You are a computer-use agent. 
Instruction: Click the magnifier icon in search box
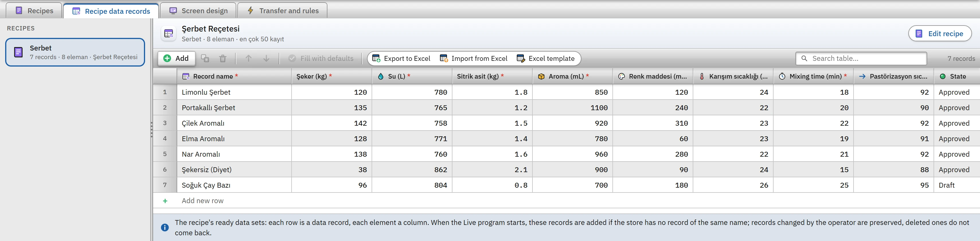pyautogui.click(x=804, y=58)
